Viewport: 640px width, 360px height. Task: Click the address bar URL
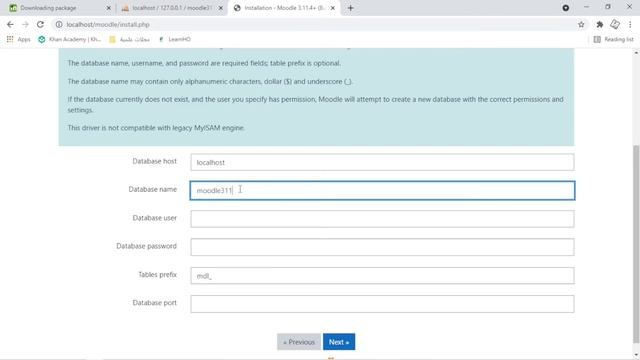tap(108, 24)
